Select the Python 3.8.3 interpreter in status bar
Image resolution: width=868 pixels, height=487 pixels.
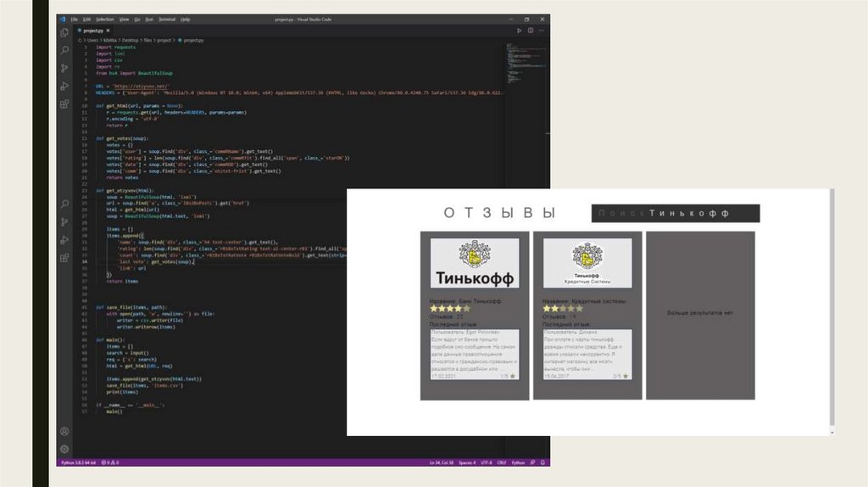(80, 462)
